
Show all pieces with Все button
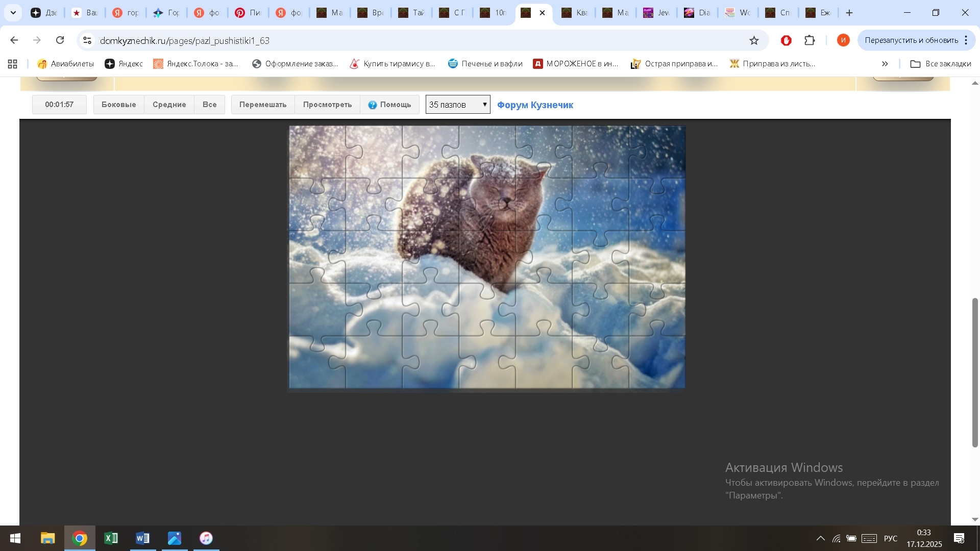pyautogui.click(x=209, y=105)
